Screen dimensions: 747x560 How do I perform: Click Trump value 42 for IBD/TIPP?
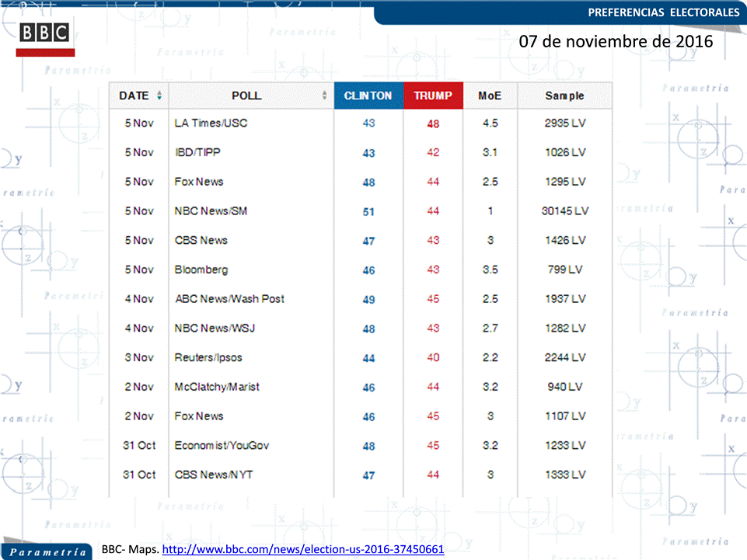click(x=433, y=152)
